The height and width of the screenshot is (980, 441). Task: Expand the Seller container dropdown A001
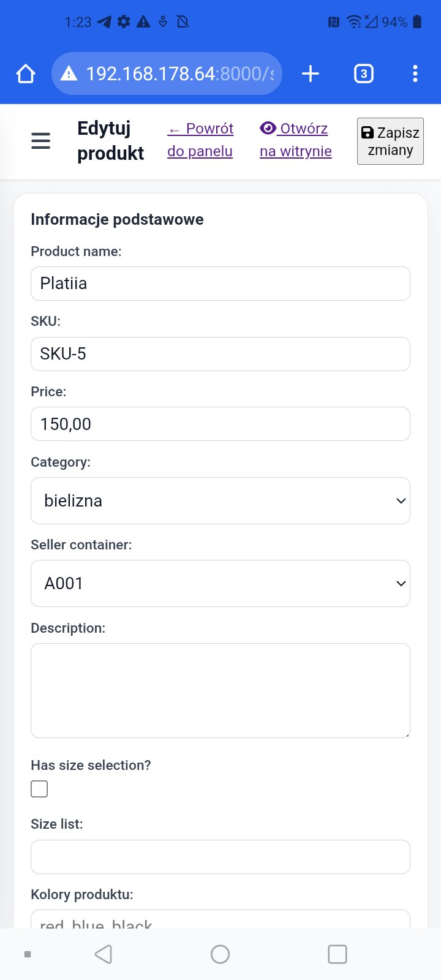tap(220, 583)
